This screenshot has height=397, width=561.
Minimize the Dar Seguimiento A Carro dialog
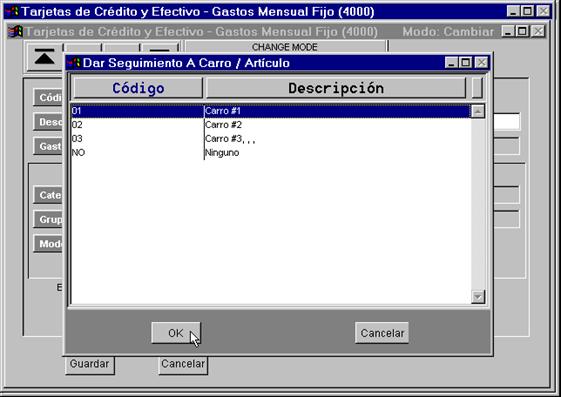451,63
